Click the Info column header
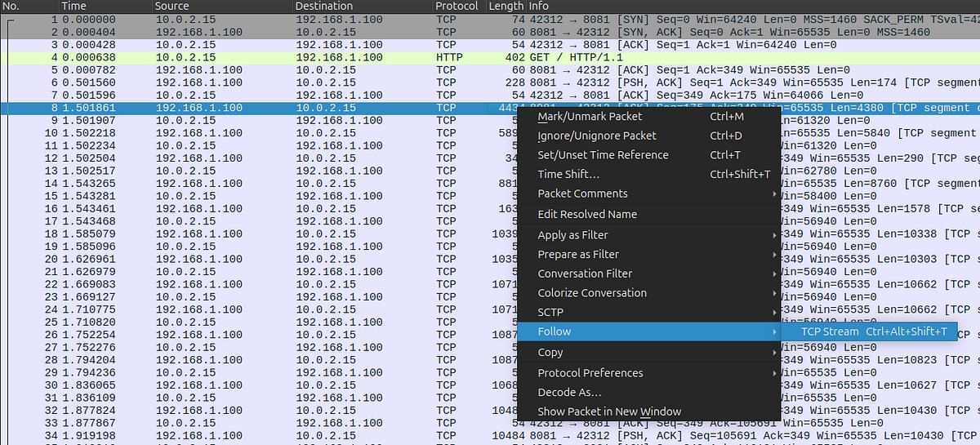 pos(753,6)
